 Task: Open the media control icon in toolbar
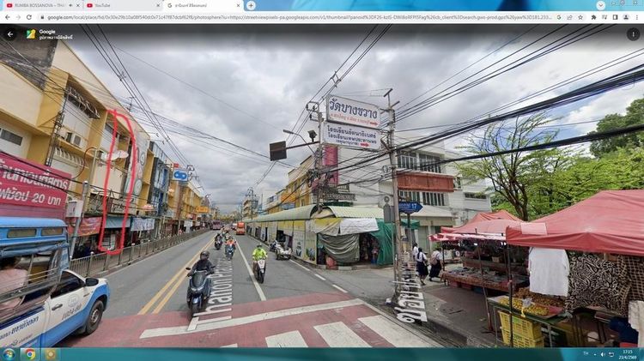[x=605, y=17]
